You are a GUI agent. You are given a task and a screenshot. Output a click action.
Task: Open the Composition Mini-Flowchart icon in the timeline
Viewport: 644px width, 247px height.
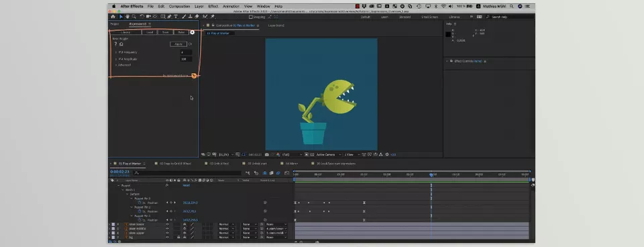pyautogui.click(x=248, y=173)
